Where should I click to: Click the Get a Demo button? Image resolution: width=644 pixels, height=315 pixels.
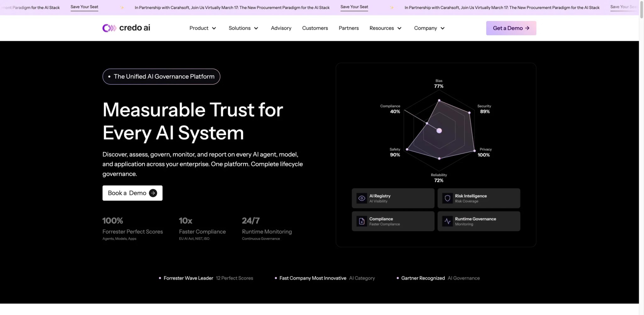(x=511, y=28)
